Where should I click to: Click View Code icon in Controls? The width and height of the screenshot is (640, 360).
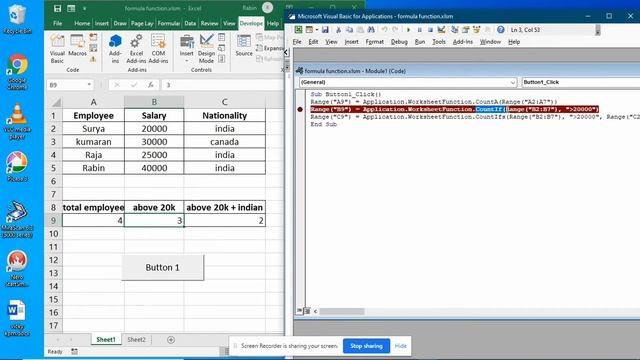222,48
